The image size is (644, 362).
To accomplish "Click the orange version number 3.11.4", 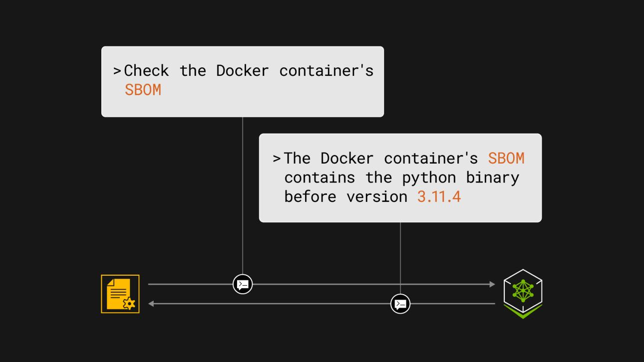I will coord(439,196).
